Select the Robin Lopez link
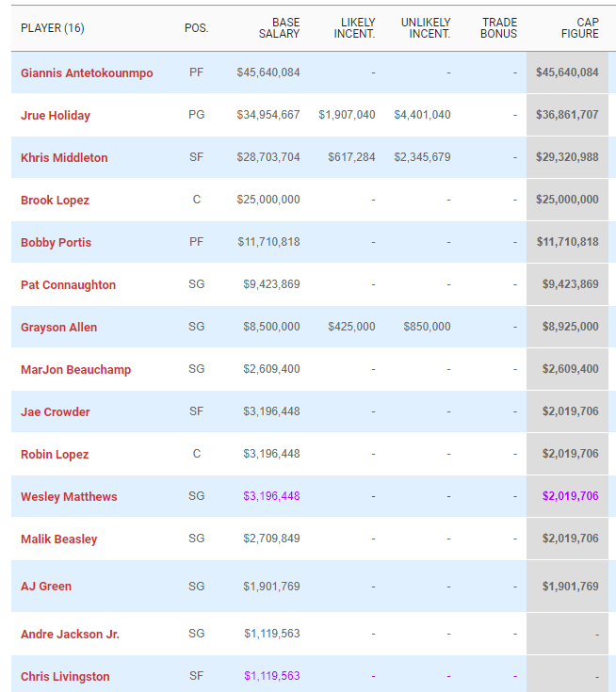The width and height of the screenshot is (616, 692). 55,454
